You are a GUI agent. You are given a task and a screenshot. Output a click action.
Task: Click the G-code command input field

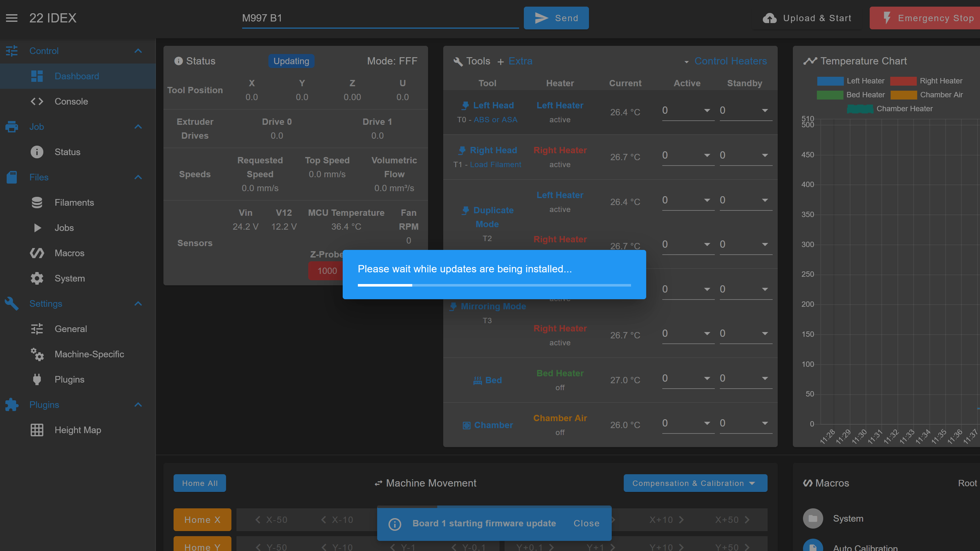[380, 18]
